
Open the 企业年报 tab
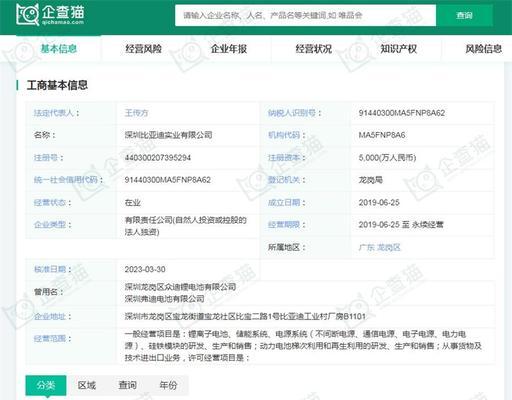pos(229,49)
